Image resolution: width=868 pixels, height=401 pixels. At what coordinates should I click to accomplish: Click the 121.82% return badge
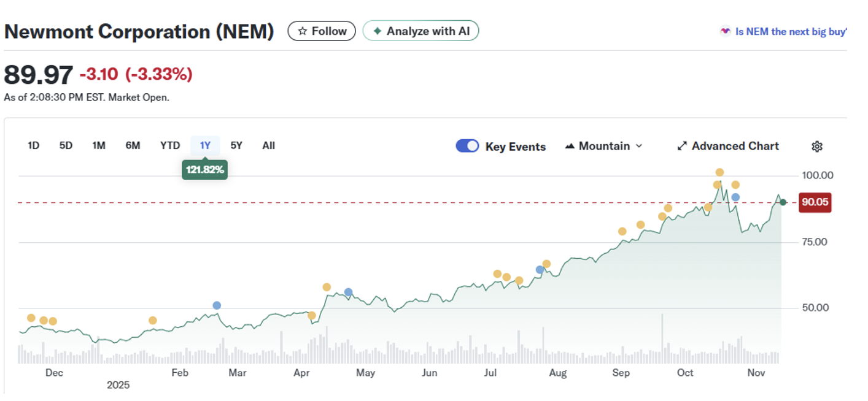(204, 169)
